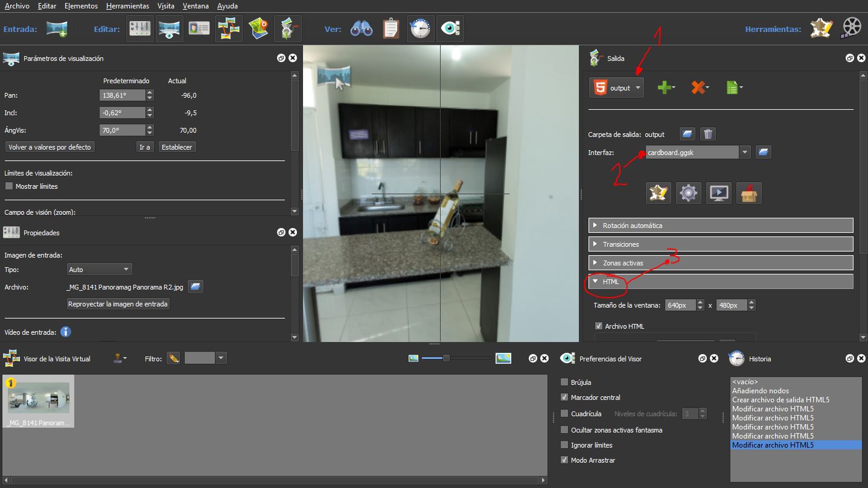Open the green plus add output dropdown
Viewport: 868px width, 488px height.
(666, 87)
